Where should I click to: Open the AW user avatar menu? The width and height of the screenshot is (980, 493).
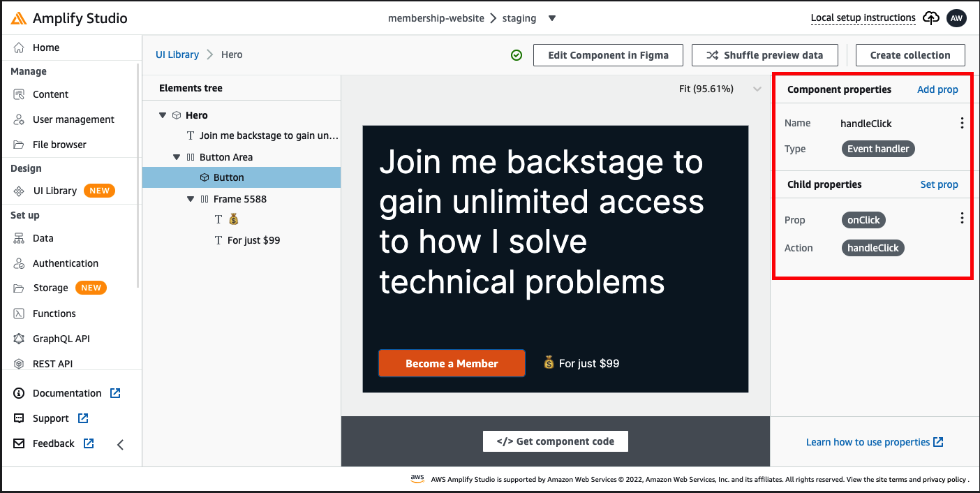point(956,18)
